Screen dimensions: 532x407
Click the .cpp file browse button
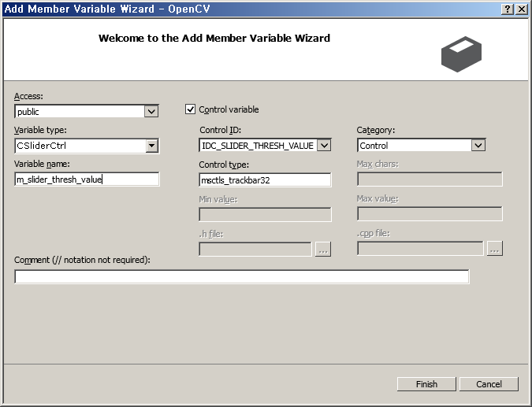coord(495,249)
